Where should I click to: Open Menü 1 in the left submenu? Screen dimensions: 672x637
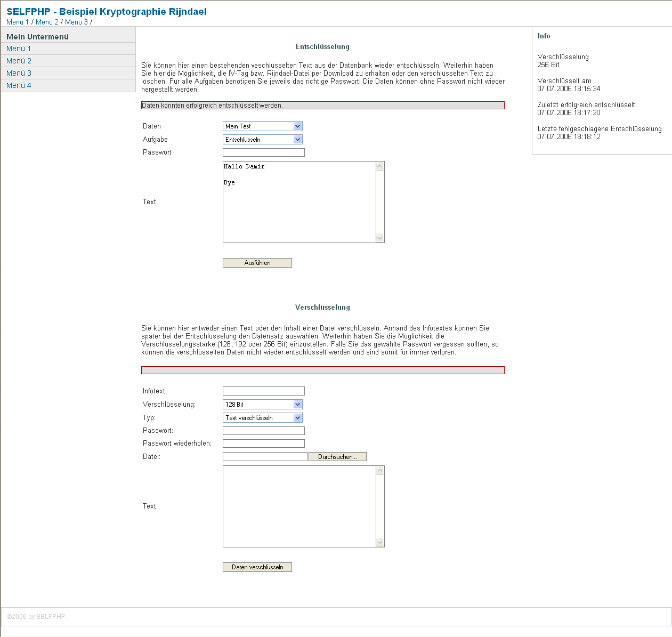click(x=19, y=49)
